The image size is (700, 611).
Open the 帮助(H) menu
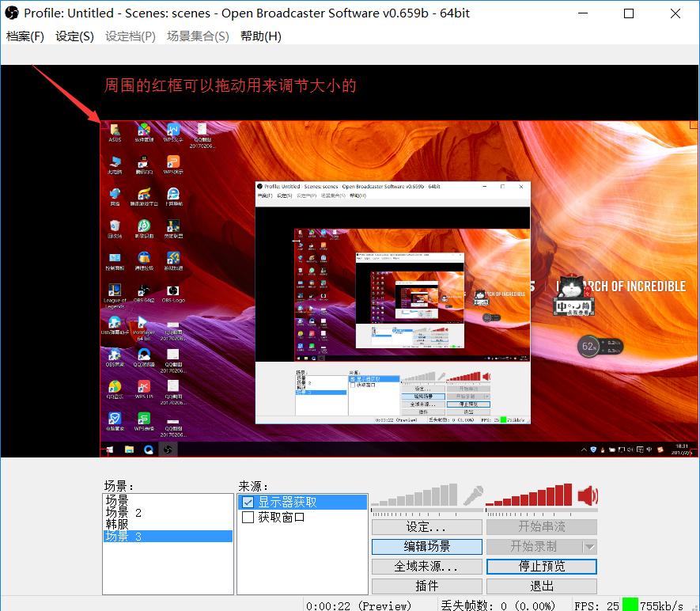(x=260, y=36)
